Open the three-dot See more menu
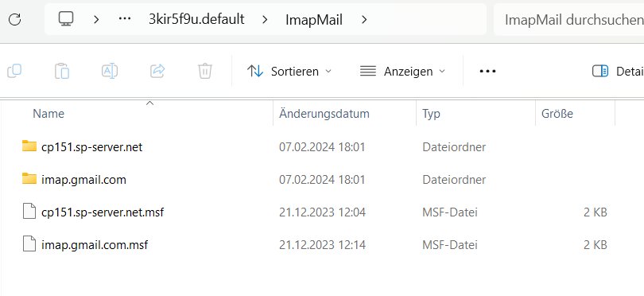Viewport: 644px width, 296px height. pos(487,72)
